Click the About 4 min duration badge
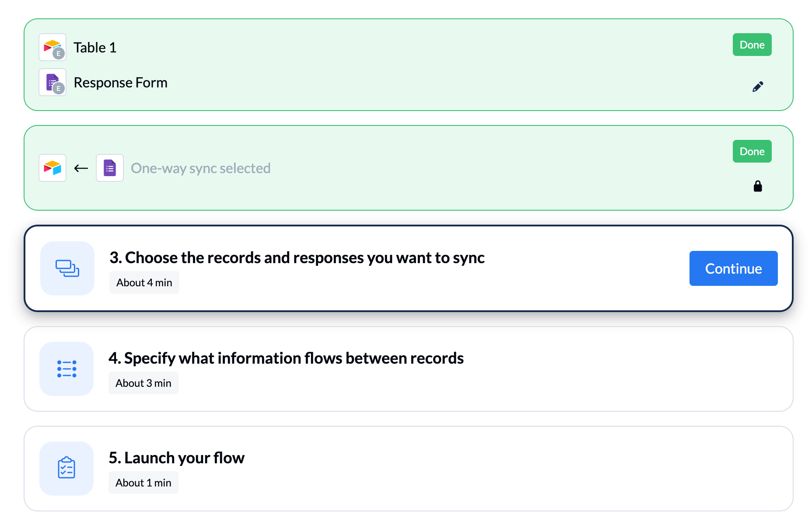 point(144,282)
